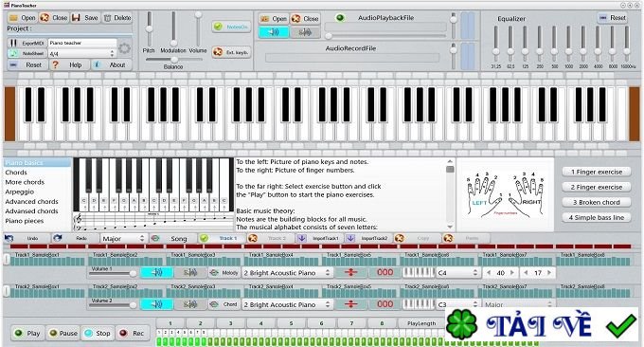
Task: Click the Pitch slider handle
Action: [149, 29]
